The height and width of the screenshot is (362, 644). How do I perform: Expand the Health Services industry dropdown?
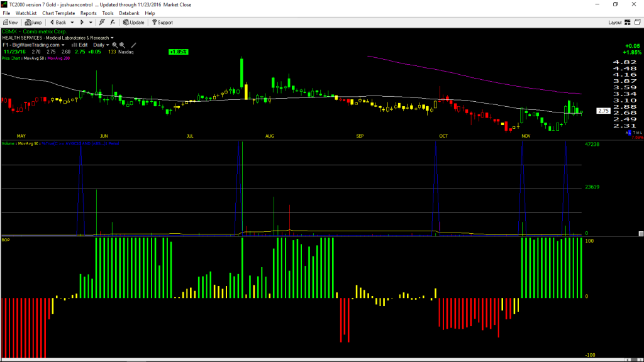112,38
